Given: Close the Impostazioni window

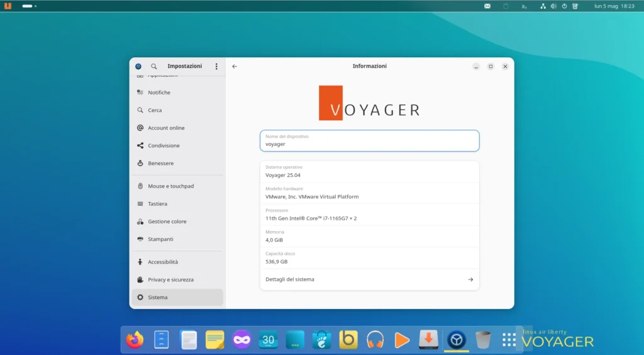Looking at the screenshot, I should pos(505,66).
